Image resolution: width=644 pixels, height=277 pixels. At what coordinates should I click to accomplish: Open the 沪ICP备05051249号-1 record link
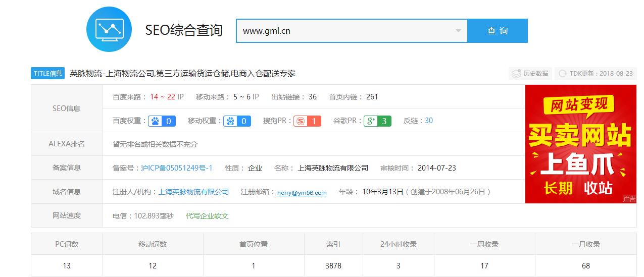pos(177,168)
